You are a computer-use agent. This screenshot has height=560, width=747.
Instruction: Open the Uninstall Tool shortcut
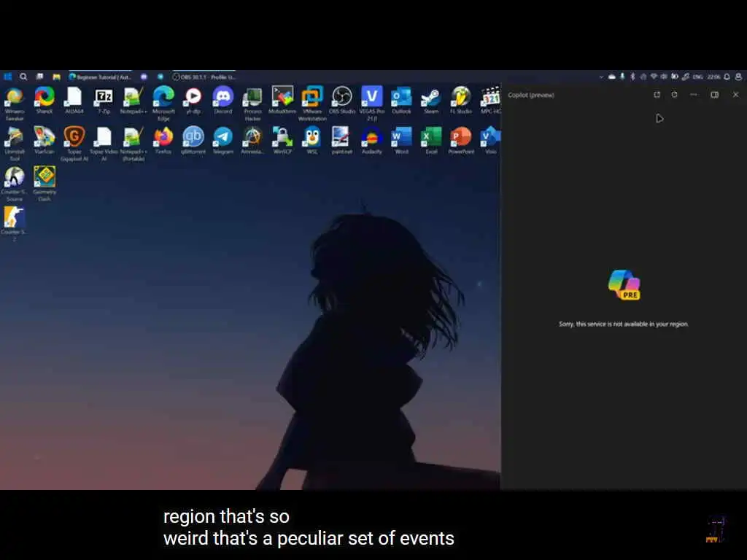pos(15,144)
